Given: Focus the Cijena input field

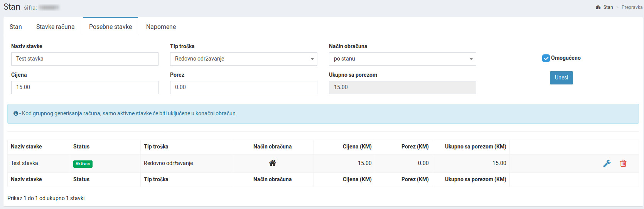Looking at the screenshot, I should [84, 88].
